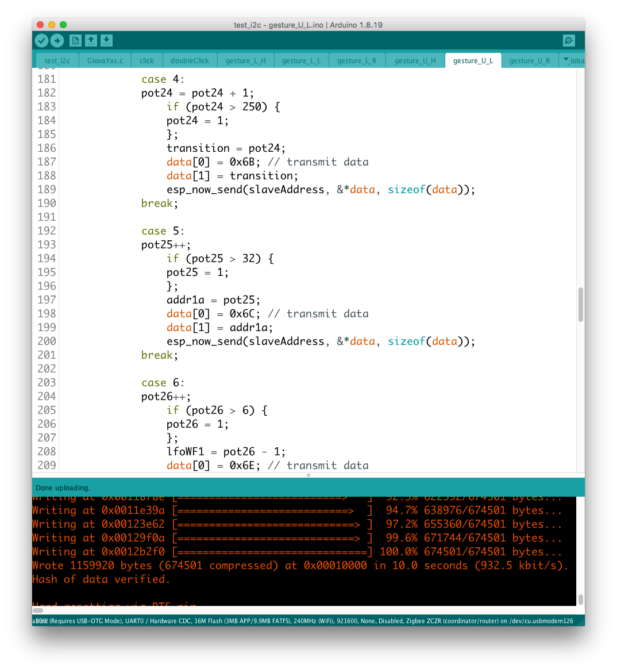The height and width of the screenshot is (672, 617).
Task: Select the gesture_L_H tab
Action: tap(245, 61)
